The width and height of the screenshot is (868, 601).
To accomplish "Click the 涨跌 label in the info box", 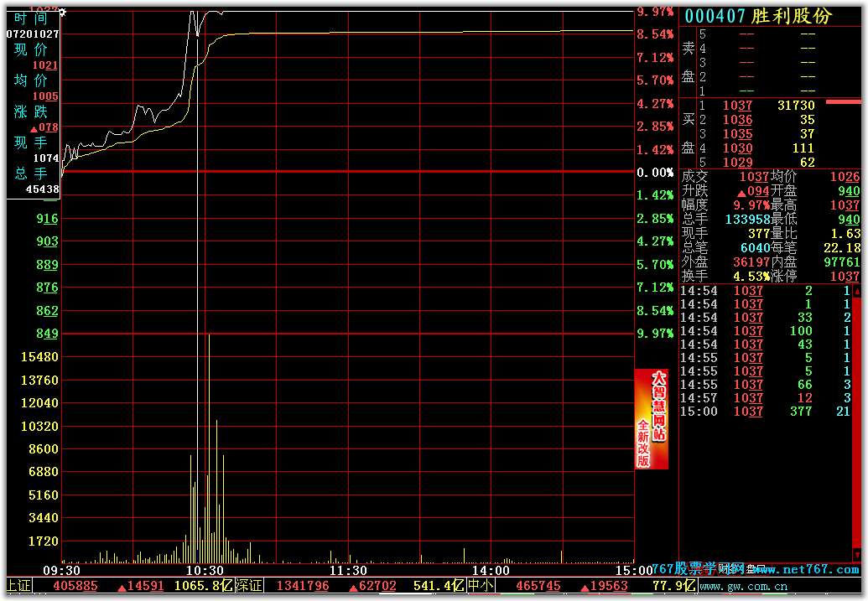I will tap(30, 111).
